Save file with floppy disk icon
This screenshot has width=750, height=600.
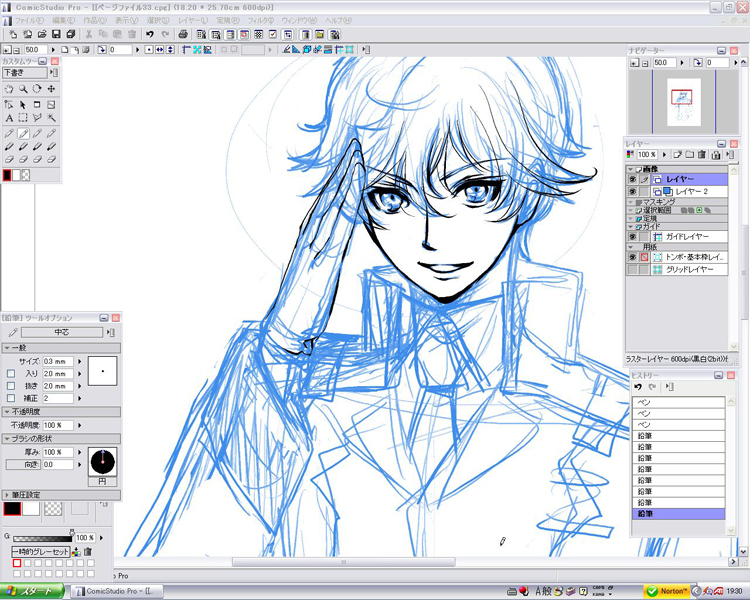click(x=56, y=34)
